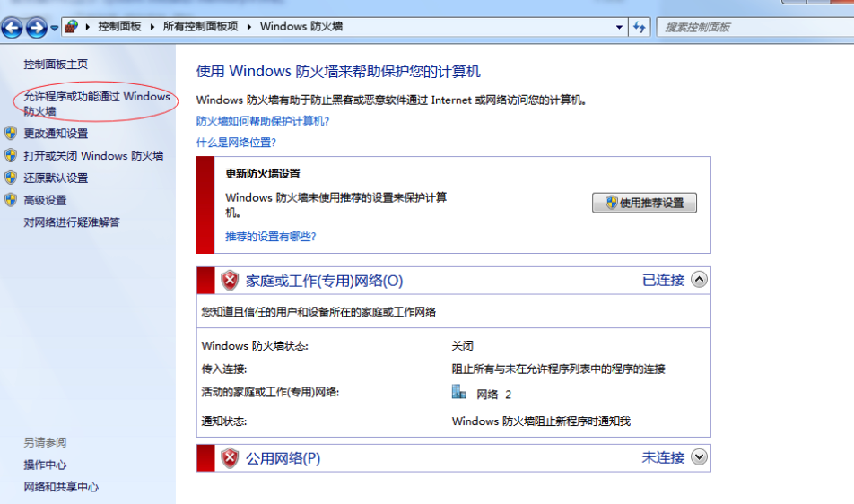The width and height of the screenshot is (854, 504).
Task: Click the shield icon beside 还原默认设置
Action: tap(11, 178)
